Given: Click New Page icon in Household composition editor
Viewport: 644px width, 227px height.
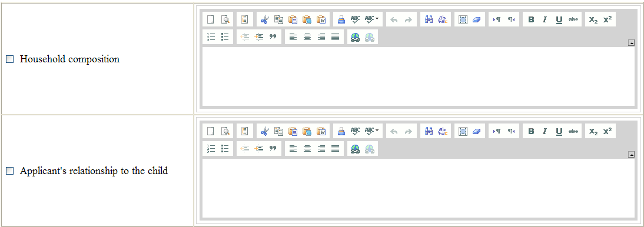Looking at the screenshot, I should point(211,19).
